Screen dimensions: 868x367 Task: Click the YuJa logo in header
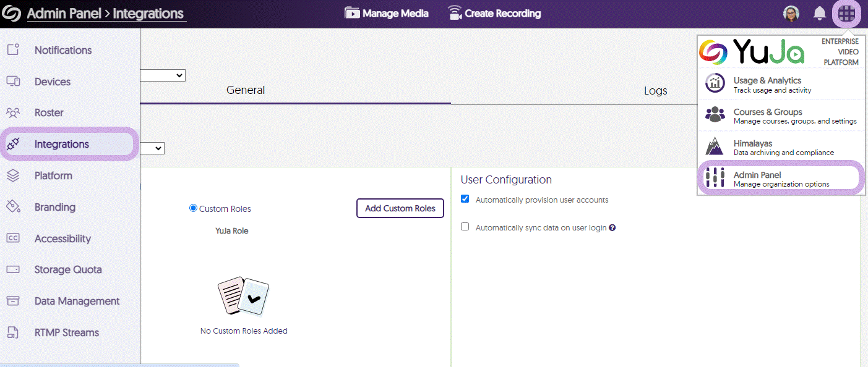click(12, 13)
